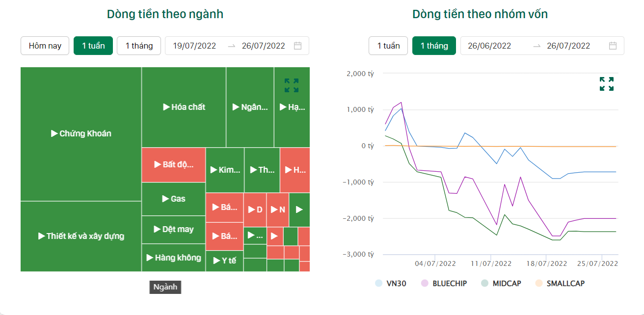
Task: Expand the Thiết kế và xây dựng cell
Action: pyautogui.click(x=81, y=236)
